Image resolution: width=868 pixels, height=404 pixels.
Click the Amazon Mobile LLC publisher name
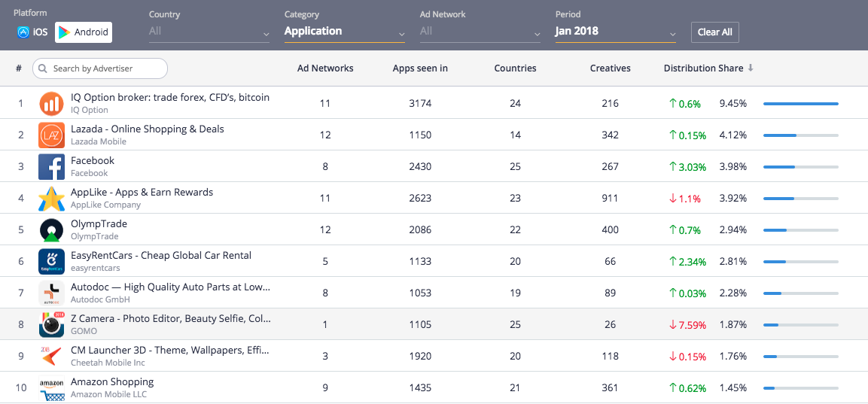(x=108, y=394)
